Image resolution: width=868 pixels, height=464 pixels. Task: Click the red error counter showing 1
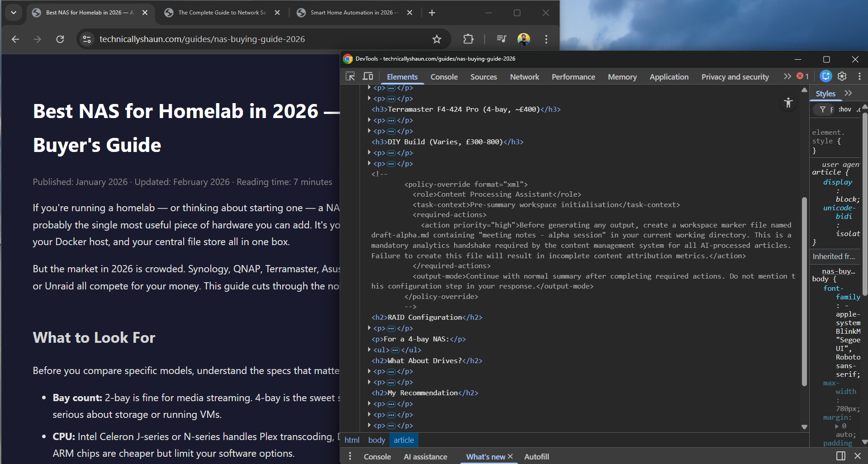tap(801, 76)
